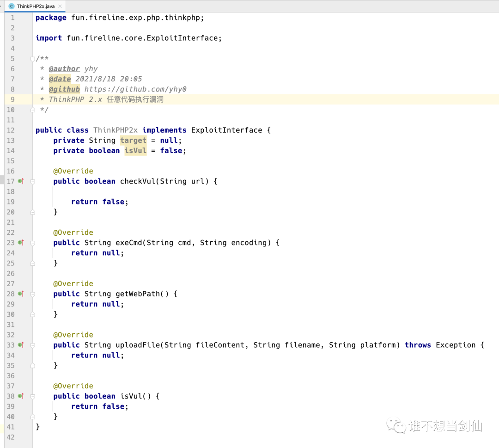Fold the getWebPath method at line 28
Viewport: 499px width, 448px height.
tap(32, 294)
